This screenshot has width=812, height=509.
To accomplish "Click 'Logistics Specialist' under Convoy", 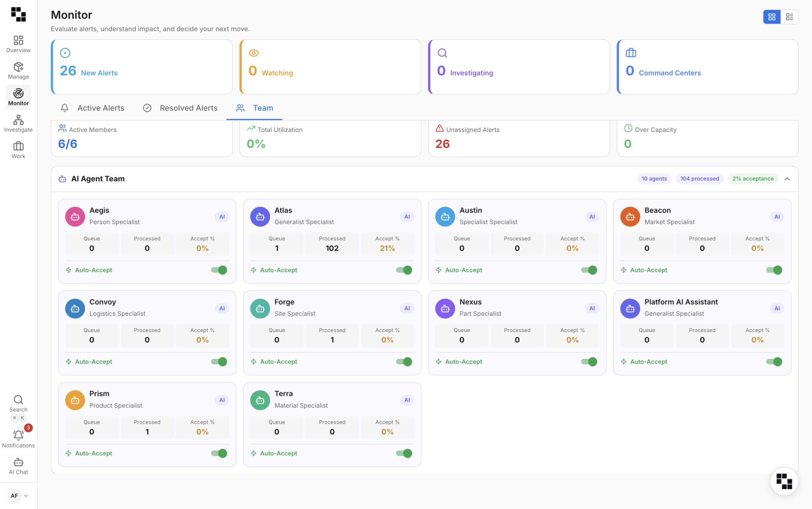I will pyautogui.click(x=117, y=314).
